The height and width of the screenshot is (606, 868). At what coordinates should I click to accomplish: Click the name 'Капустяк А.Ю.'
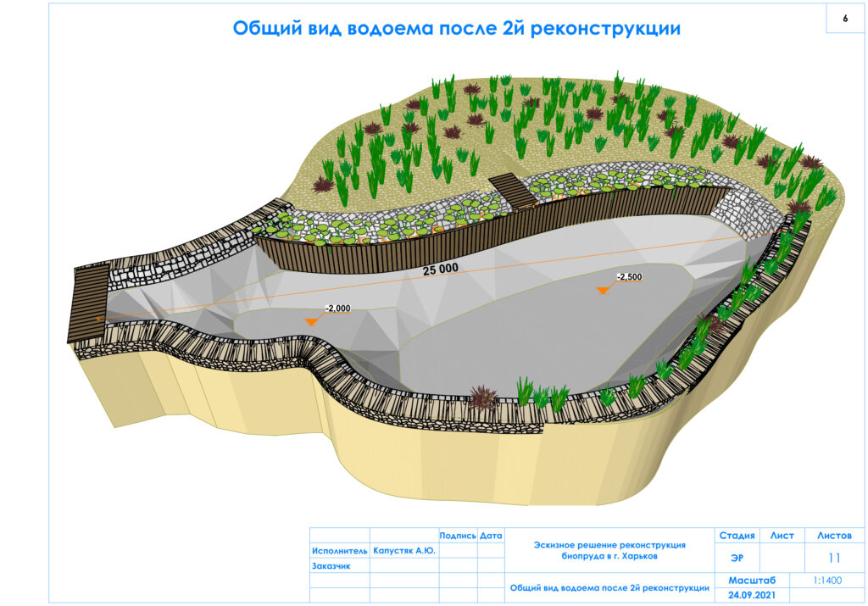tap(404, 551)
